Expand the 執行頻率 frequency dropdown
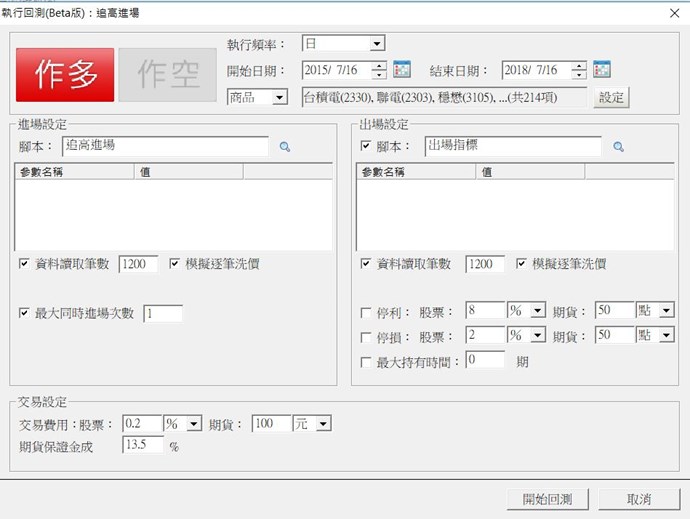Viewport: 690px width, 519px height. [x=377, y=44]
